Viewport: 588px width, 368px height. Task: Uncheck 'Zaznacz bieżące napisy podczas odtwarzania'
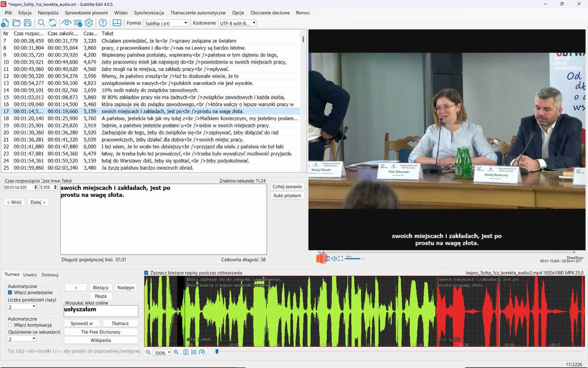coord(146,273)
